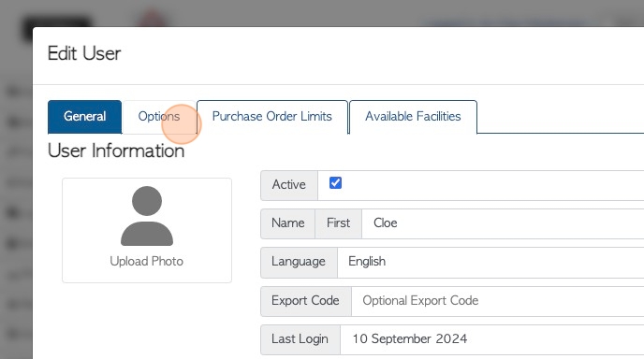This screenshot has height=359, width=644.
Task: Switch to the General tab
Action: tap(84, 117)
